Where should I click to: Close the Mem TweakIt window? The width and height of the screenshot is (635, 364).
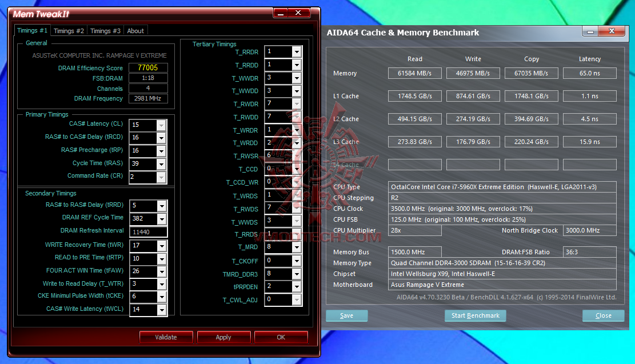(x=298, y=13)
